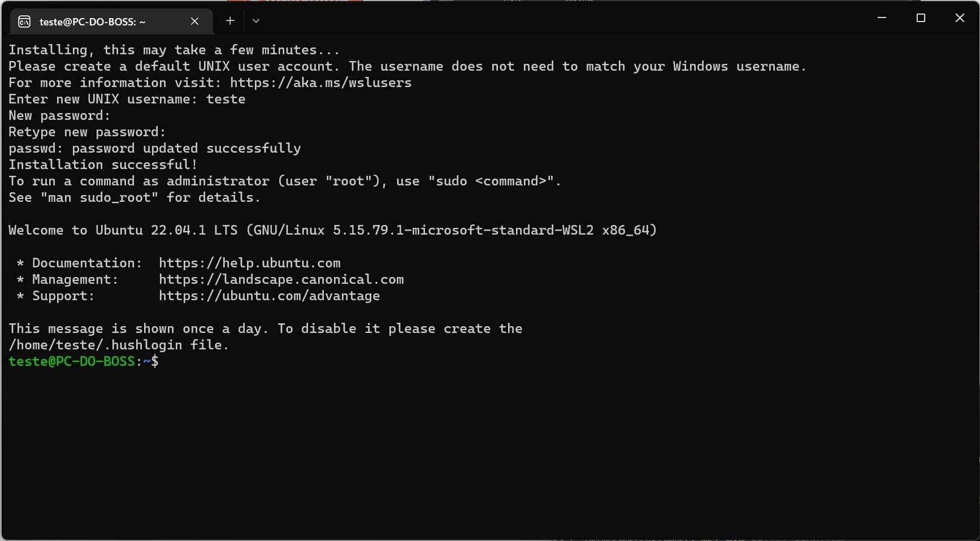Close the terminal window

click(960, 18)
